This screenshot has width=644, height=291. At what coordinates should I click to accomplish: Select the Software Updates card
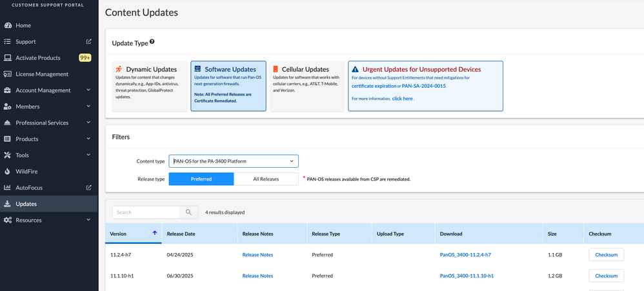click(x=228, y=86)
